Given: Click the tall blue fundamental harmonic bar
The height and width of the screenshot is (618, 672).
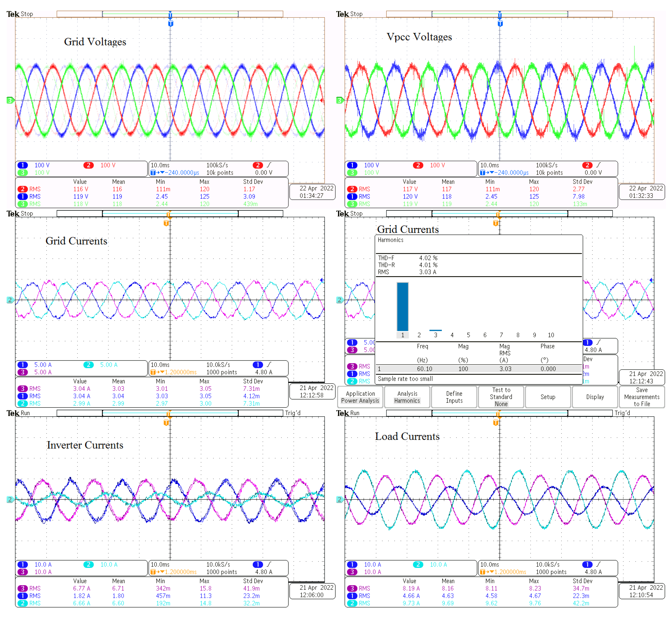Looking at the screenshot, I should click(x=403, y=306).
